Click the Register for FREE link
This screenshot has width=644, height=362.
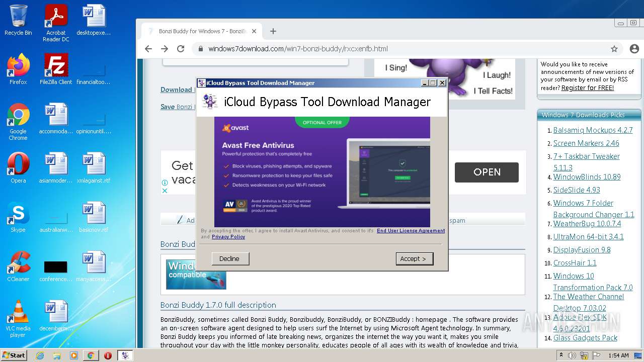tap(588, 87)
